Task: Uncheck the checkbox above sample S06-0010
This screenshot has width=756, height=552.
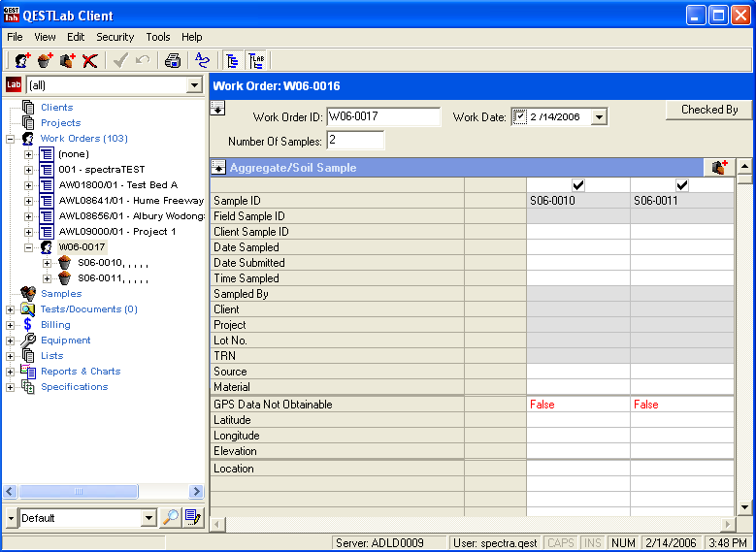Action: 578,185
